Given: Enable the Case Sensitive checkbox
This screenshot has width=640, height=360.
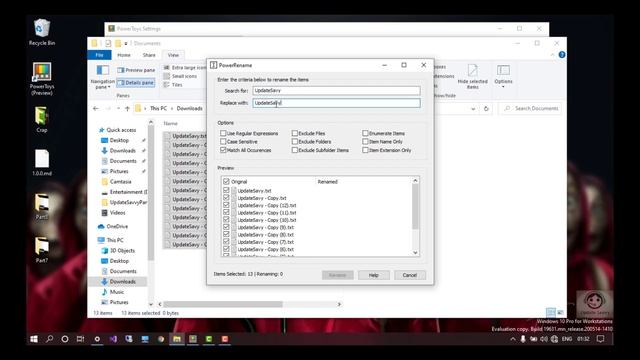Looking at the screenshot, I should (223, 141).
